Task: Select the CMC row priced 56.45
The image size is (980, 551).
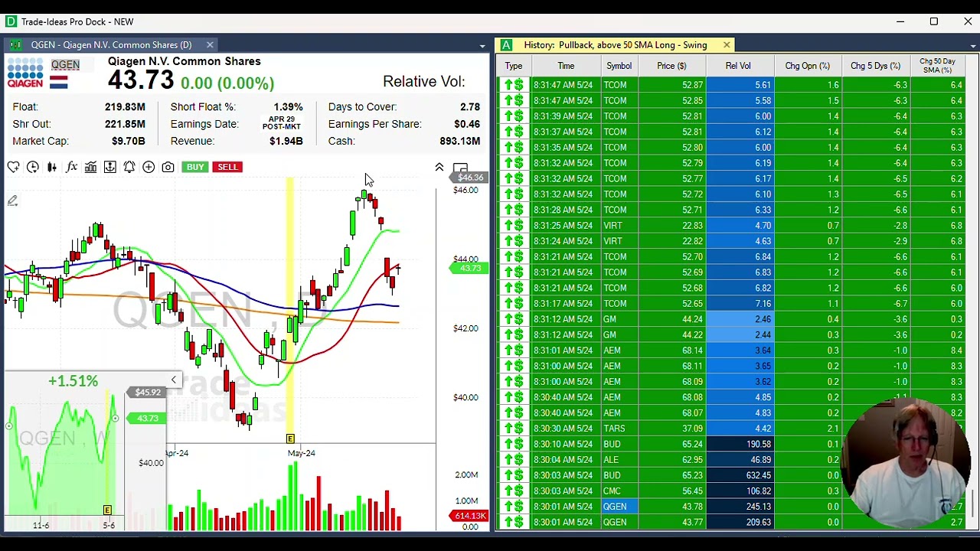Action: [x=731, y=491]
